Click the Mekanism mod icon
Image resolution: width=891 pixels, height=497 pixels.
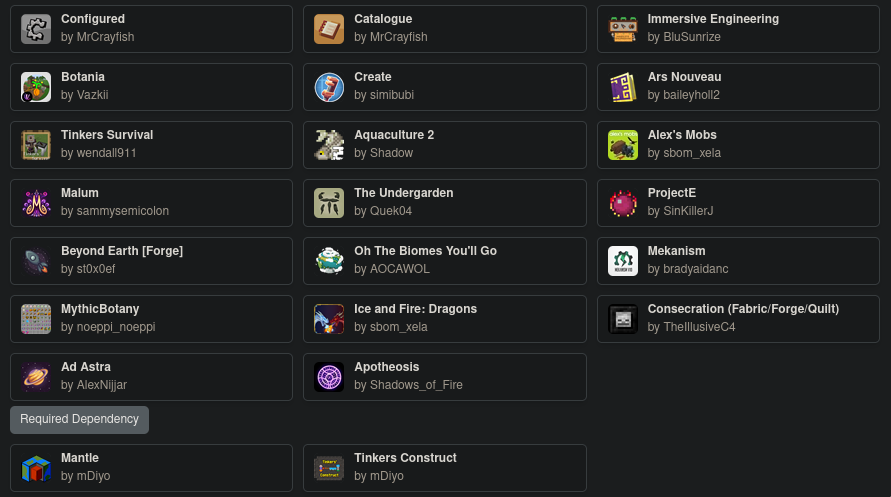point(623,261)
